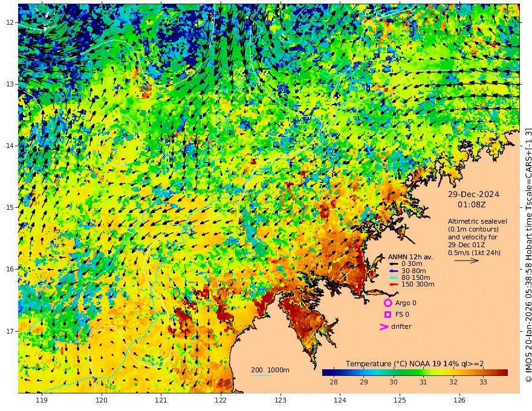This screenshot has height=411, width=532.
Task: Click the blue 30-80m arrow legend symbol
Action: [393, 271]
